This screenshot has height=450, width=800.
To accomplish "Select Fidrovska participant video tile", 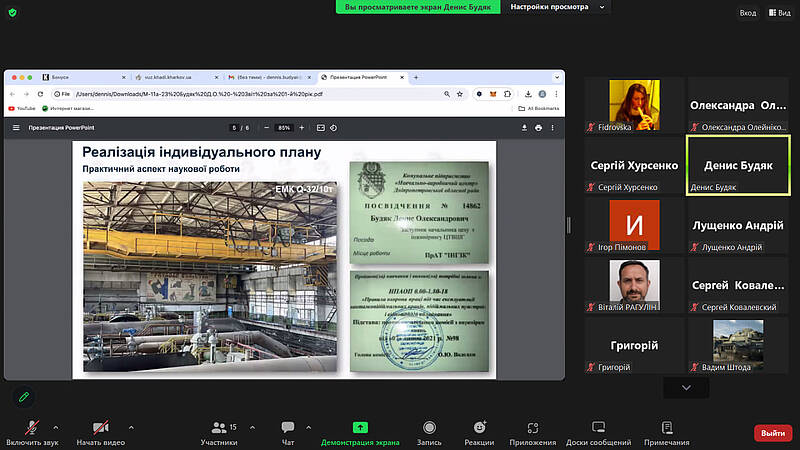I will (634, 105).
